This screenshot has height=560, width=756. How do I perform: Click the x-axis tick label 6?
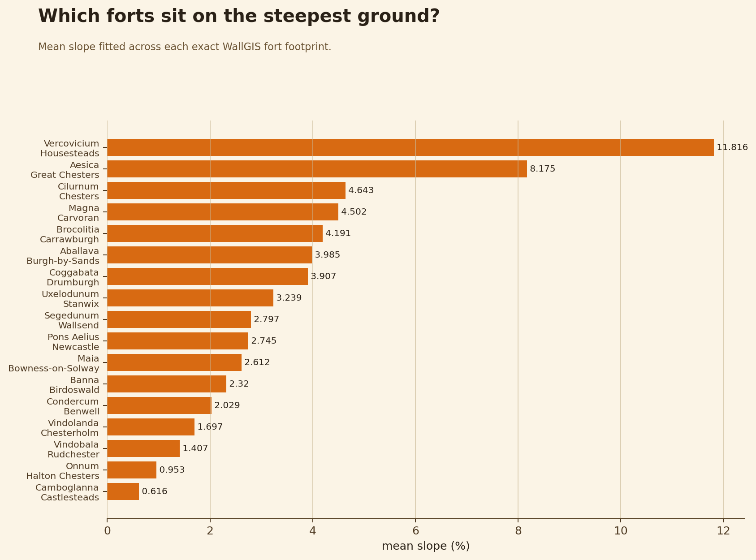pos(415,531)
